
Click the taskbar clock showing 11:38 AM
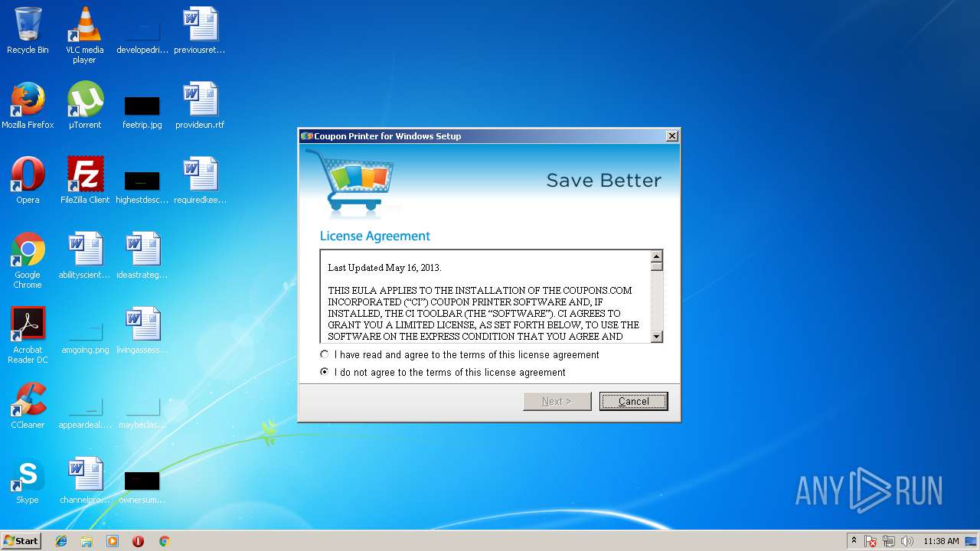941,541
